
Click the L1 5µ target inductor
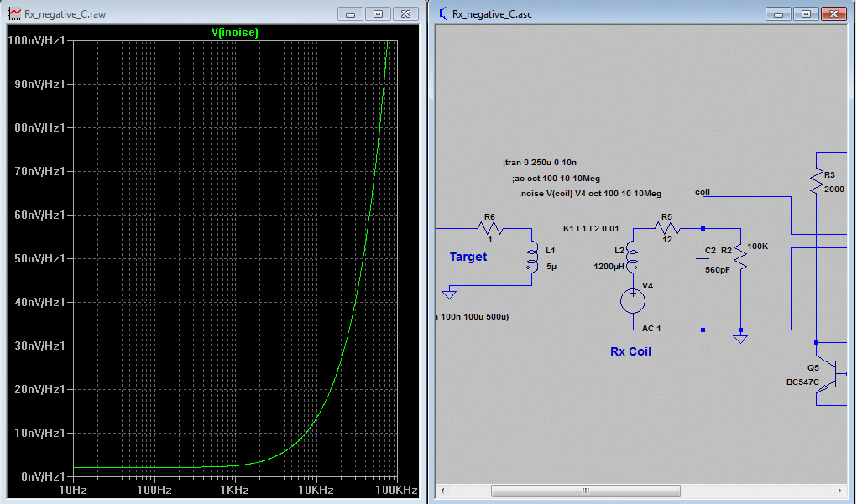click(532, 257)
